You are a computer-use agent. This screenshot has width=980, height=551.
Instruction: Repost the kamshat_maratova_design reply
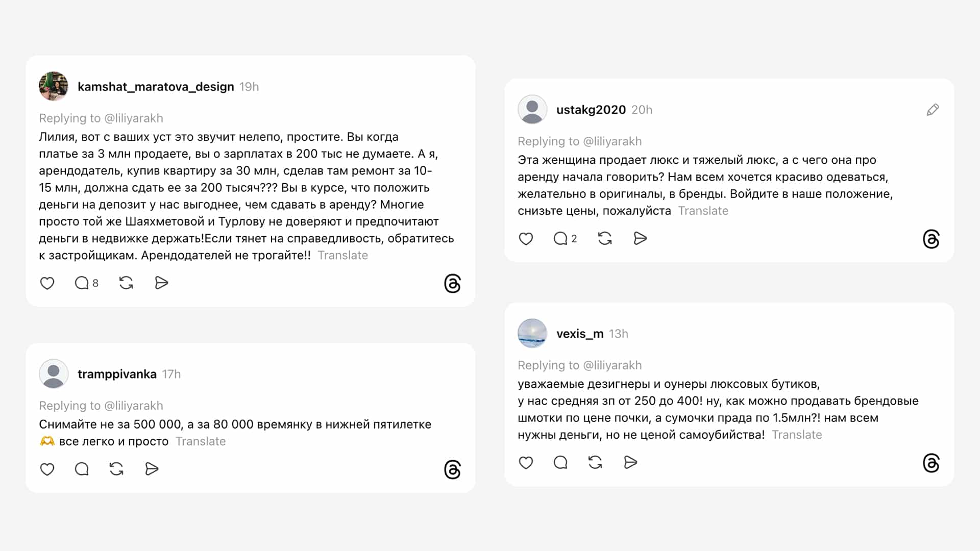126,283
